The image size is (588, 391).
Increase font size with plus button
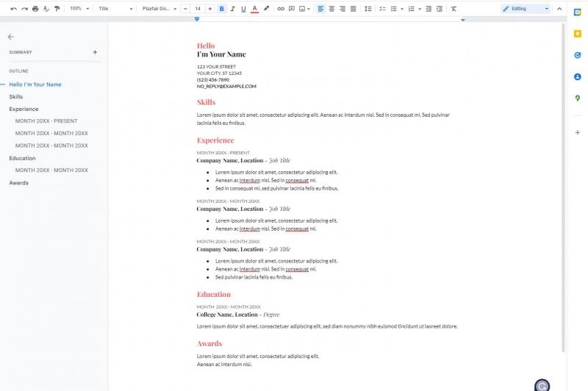click(x=210, y=9)
